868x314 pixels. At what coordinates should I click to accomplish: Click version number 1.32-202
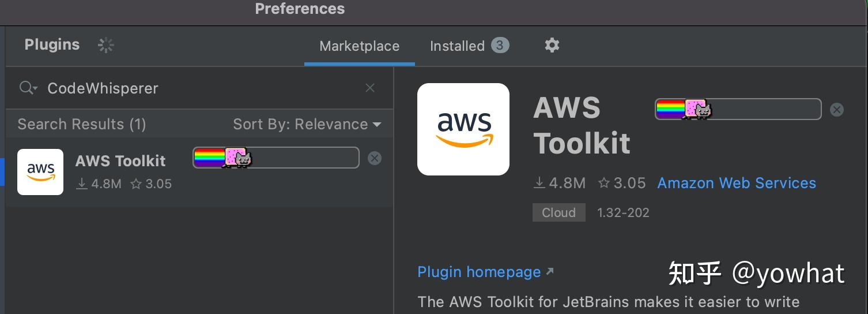tap(623, 212)
